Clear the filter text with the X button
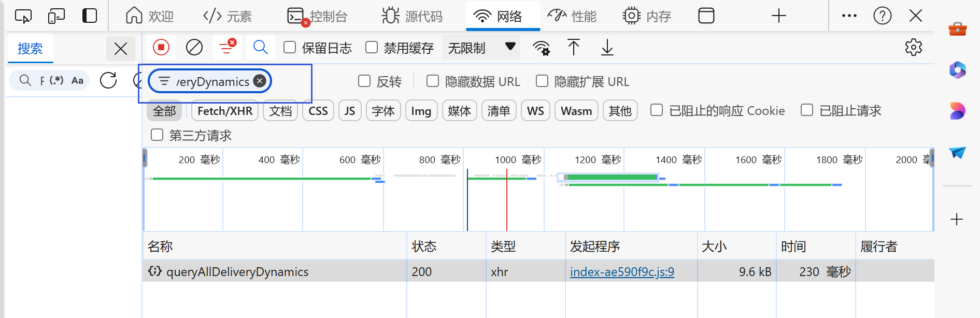The width and height of the screenshot is (980, 318). click(260, 81)
